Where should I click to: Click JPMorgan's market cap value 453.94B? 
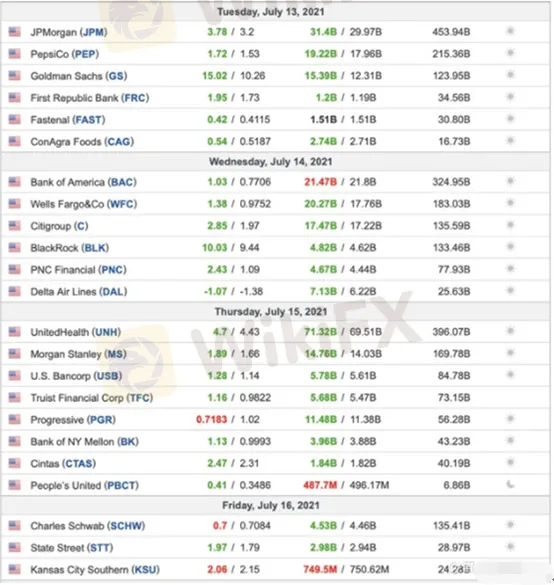tap(451, 32)
